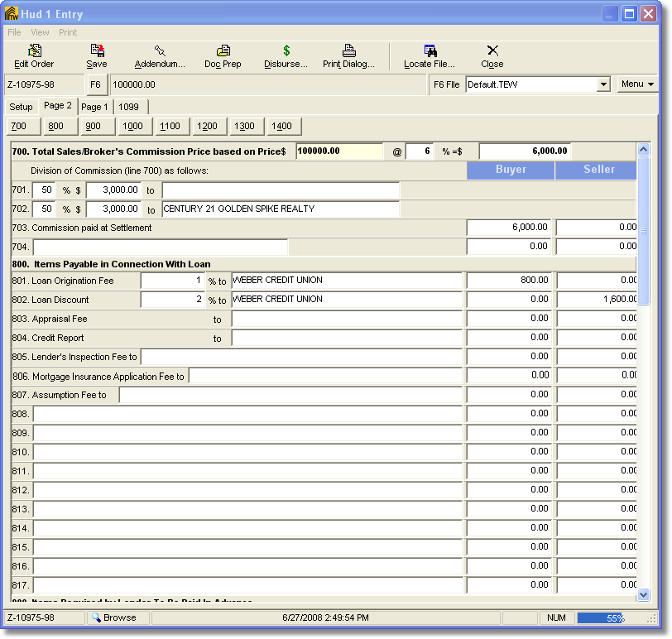Jump to section 900 button
Viewport: 672px width, 639px height.
94,127
